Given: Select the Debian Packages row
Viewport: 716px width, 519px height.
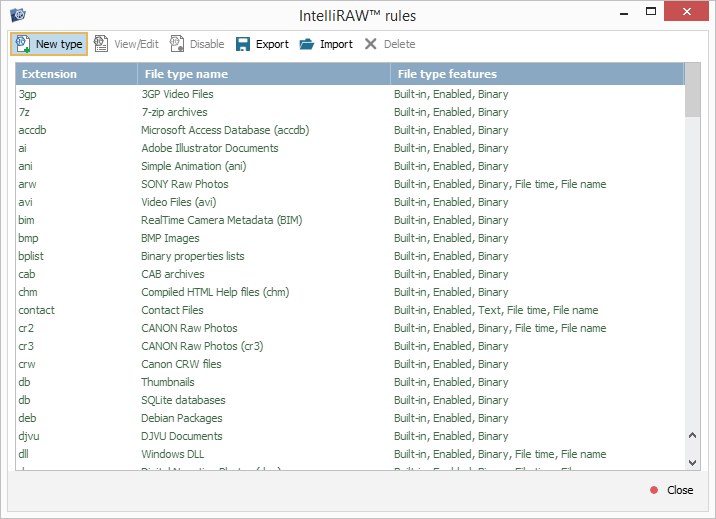Looking at the screenshot, I should click(x=181, y=418).
